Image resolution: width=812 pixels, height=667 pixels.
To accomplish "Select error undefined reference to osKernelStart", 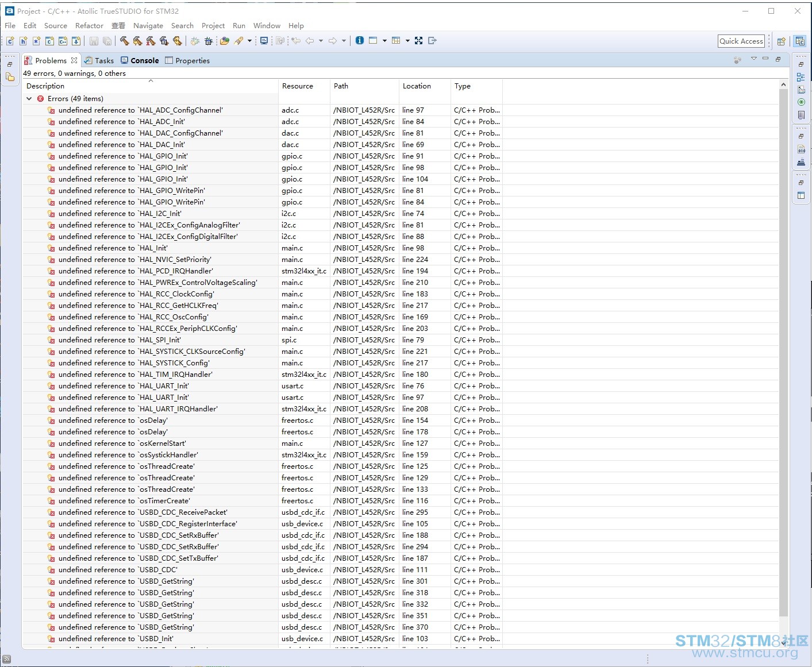I will point(401,444).
